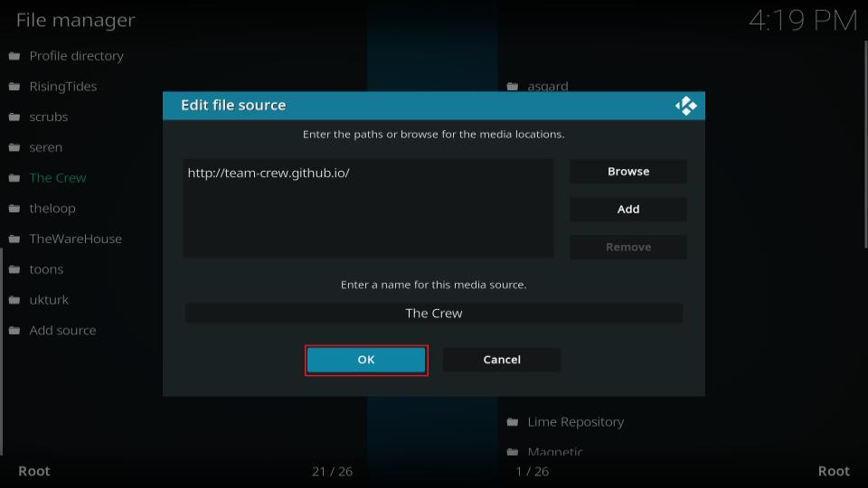Select 'ukturk' source entry
This screenshot has width=868, height=488.
click(49, 299)
